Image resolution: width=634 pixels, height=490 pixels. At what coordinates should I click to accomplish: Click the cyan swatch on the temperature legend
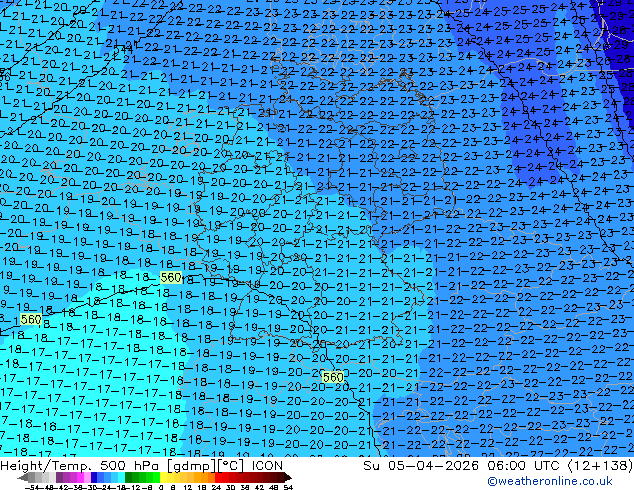(x=121, y=477)
